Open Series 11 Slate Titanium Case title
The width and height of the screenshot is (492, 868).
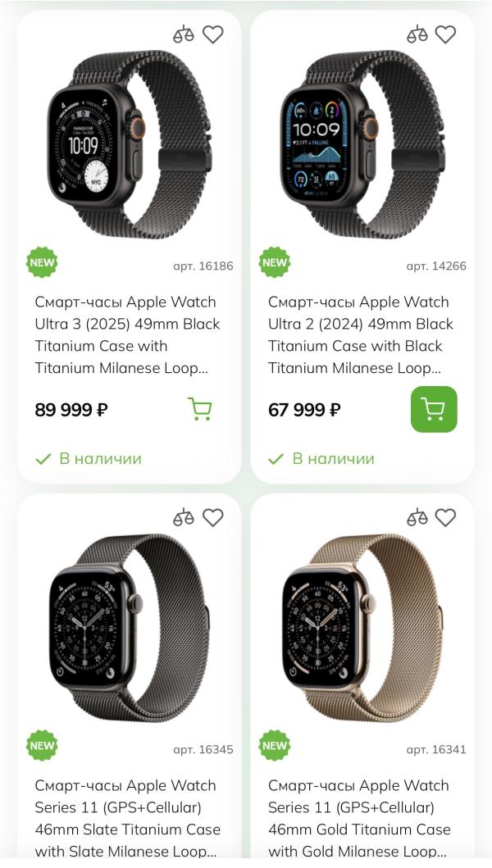[x=127, y=818]
